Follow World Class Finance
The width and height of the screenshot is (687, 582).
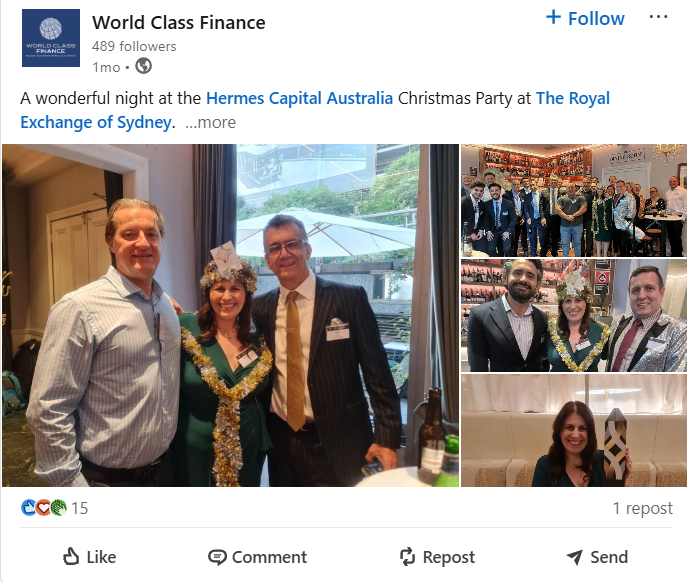click(585, 19)
